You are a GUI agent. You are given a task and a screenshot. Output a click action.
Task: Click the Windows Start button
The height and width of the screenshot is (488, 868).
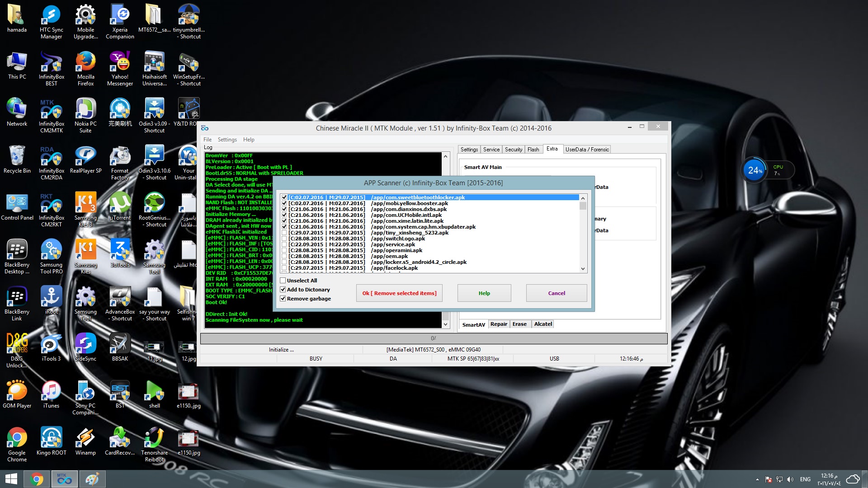(x=11, y=479)
